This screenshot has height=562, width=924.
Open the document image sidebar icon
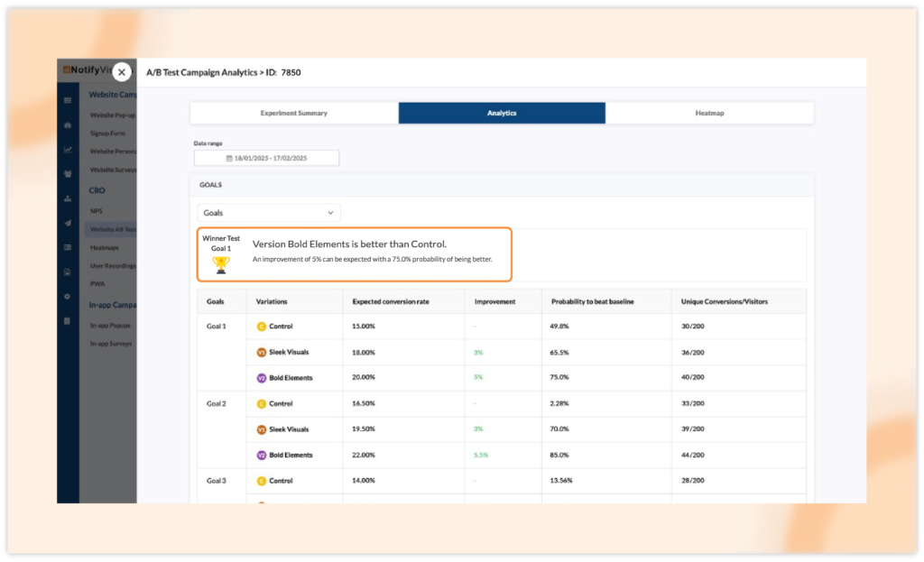[68, 272]
